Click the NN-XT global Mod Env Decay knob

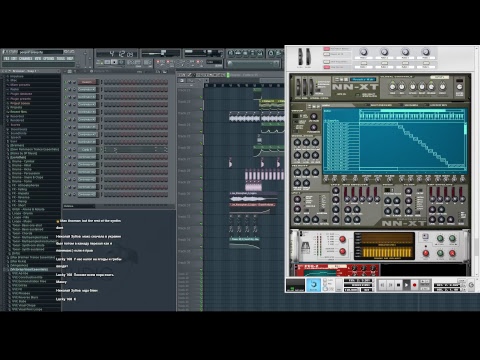point(442,87)
